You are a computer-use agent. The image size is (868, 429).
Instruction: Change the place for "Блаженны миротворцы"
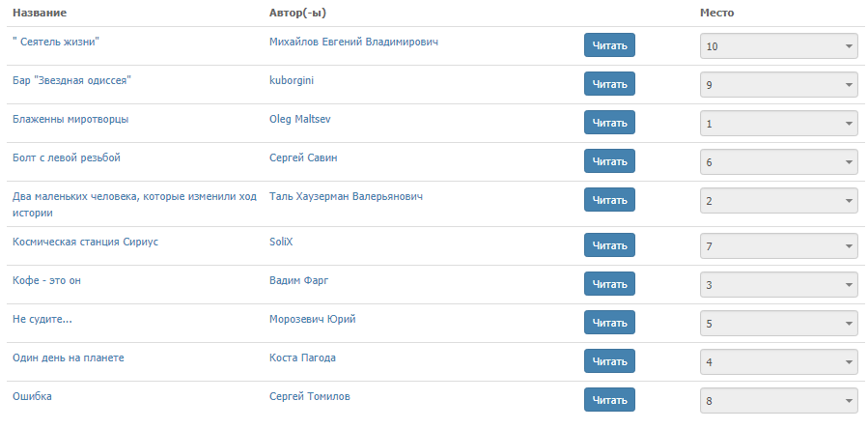779,124
